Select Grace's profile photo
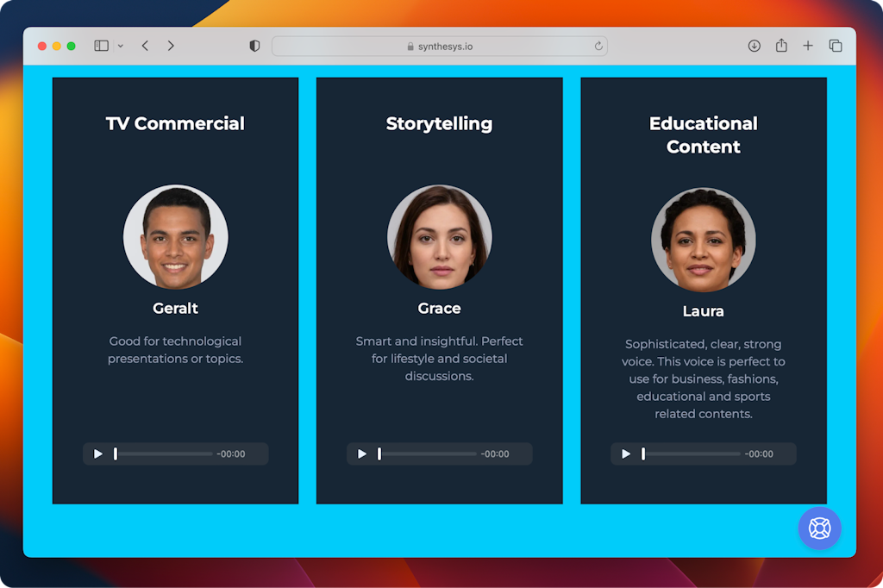 tap(439, 236)
